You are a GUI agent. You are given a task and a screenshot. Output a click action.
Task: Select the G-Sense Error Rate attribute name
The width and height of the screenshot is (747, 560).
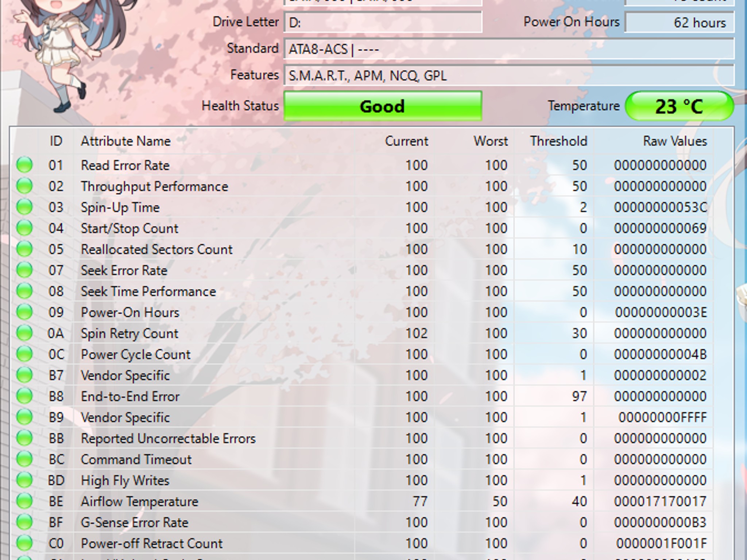(x=135, y=522)
